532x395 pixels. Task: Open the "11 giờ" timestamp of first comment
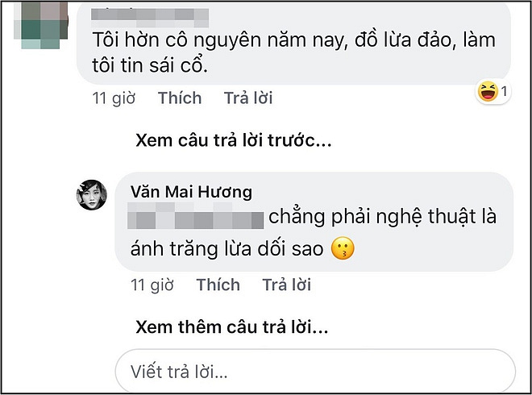click(x=112, y=98)
